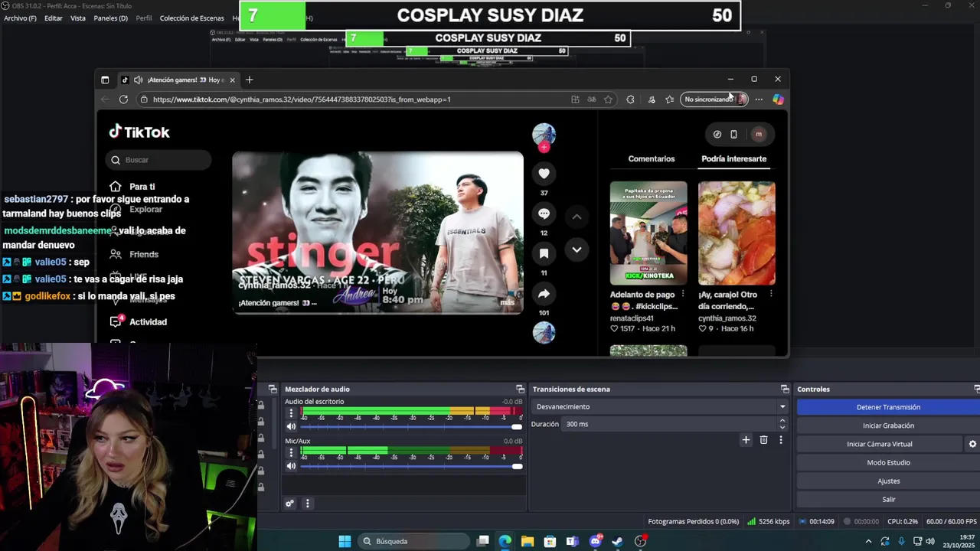Open Windows Start menu button
Viewport: 980px width, 551px height.
click(345, 541)
